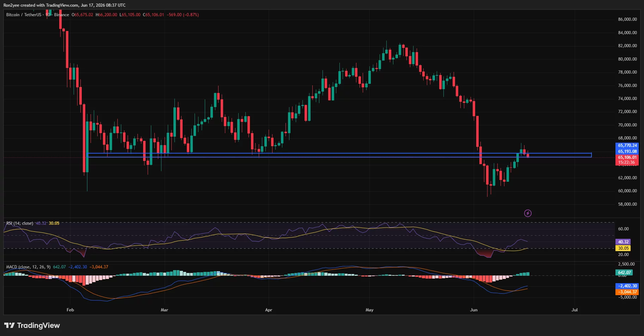Click the 80,000.00 price axis label
644x336 pixels.
pos(627,59)
